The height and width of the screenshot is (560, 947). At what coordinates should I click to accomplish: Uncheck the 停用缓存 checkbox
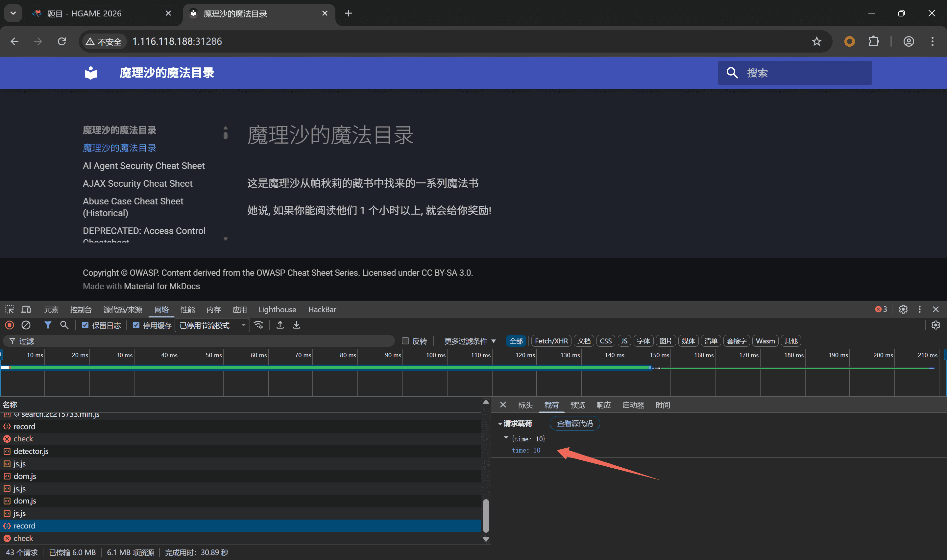pyautogui.click(x=136, y=325)
